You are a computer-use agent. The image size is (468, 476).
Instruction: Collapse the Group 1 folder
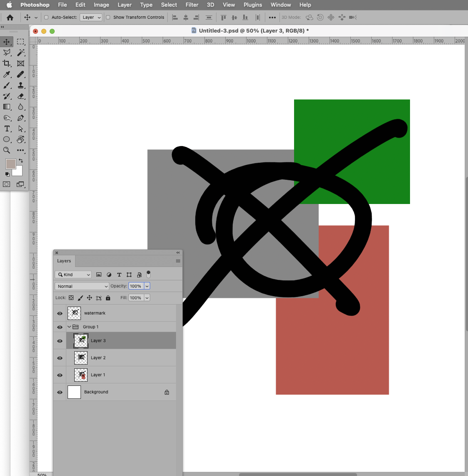point(69,327)
